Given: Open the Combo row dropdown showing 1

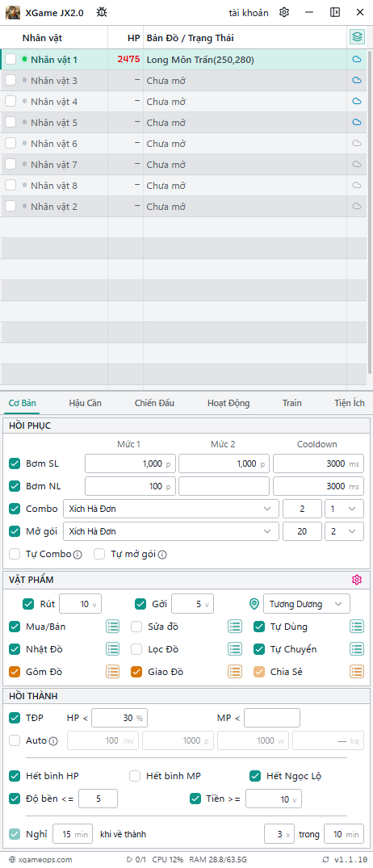Looking at the screenshot, I should [344, 509].
